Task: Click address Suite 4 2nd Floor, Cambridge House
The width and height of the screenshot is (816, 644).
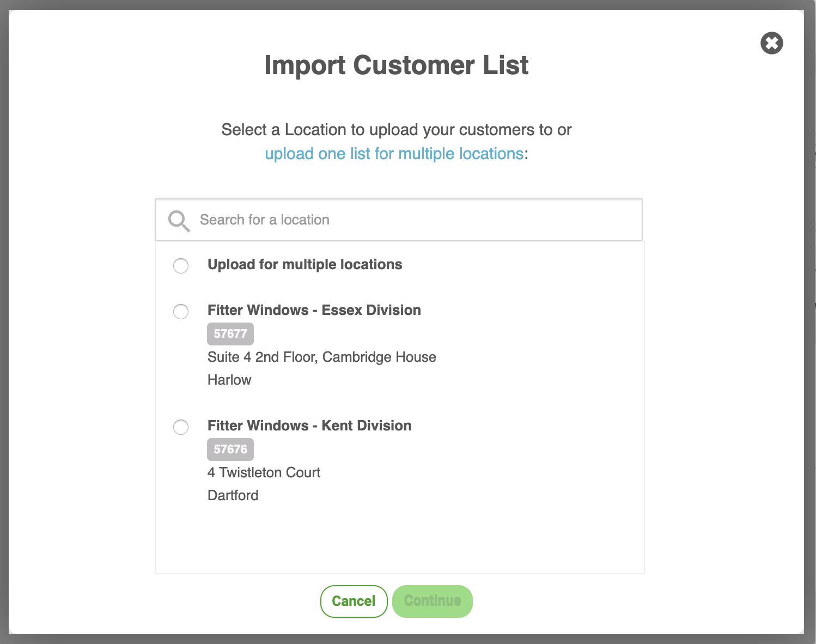Action: (322, 357)
